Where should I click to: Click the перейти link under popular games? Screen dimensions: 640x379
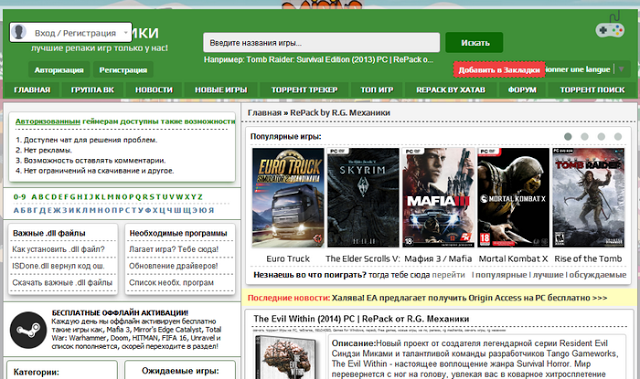[448, 275]
